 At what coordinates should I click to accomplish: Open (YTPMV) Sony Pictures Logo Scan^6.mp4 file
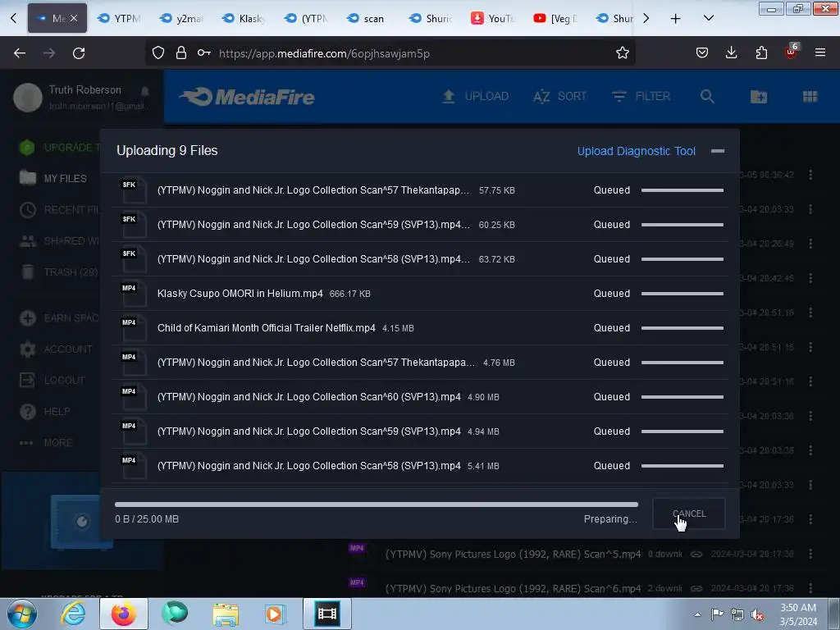[513, 588]
